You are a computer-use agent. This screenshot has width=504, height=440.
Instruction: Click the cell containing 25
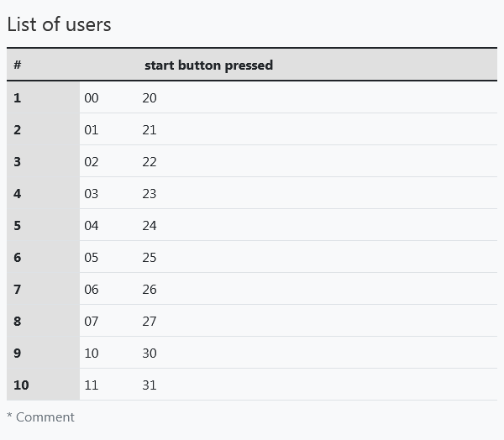pos(318,257)
